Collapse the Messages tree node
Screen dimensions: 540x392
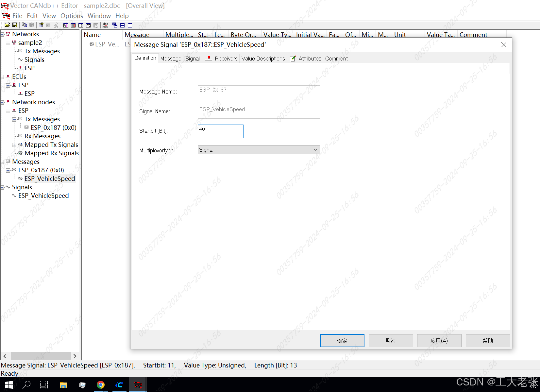tap(2, 162)
